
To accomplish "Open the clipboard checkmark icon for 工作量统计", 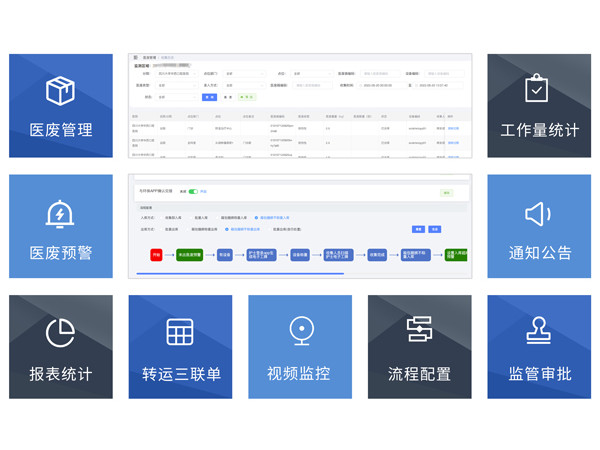I will 538,89.
